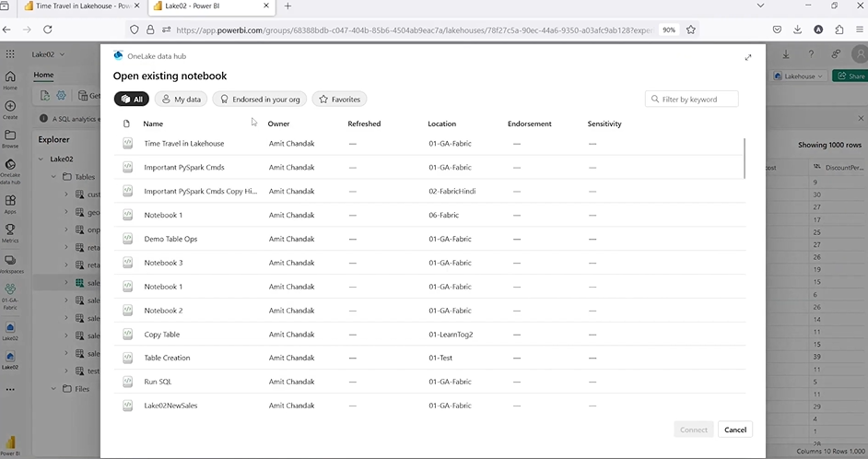Open Browse in the left navigation
Screen dimensions: 868x459
click(x=10, y=139)
